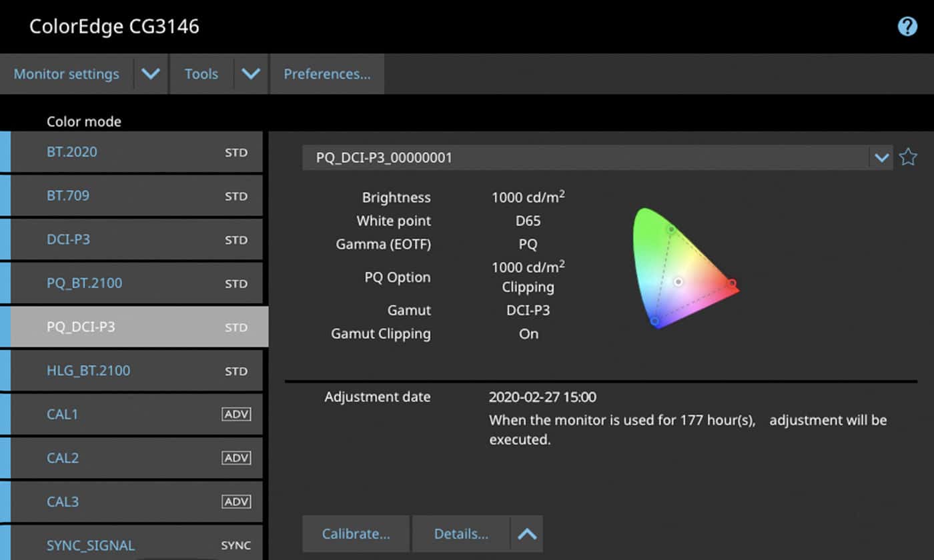This screenshot has width=934, height=560.
Task: Click the Color mode heading
Action: click(84, 121)
